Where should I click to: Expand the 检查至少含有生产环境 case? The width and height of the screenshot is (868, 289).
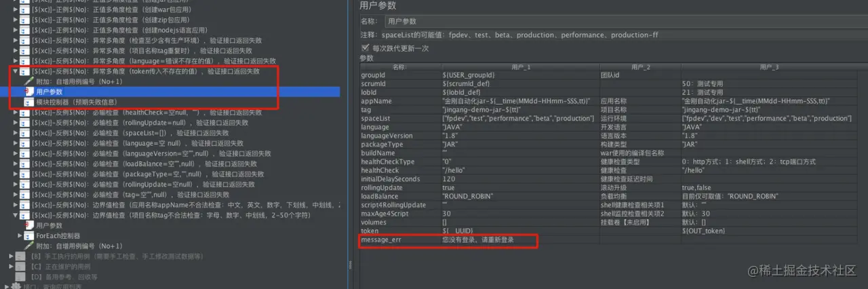click(x=16, y=41)
